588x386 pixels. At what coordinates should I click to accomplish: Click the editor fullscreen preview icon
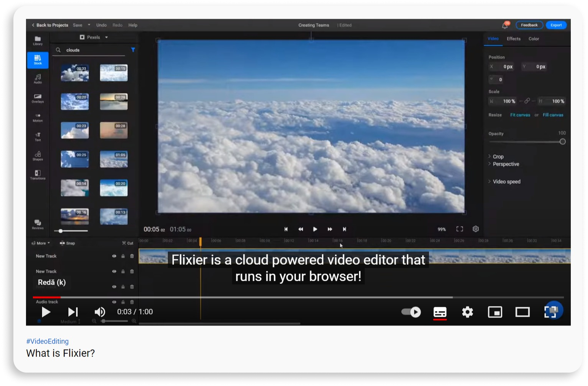tap(460, 229)
